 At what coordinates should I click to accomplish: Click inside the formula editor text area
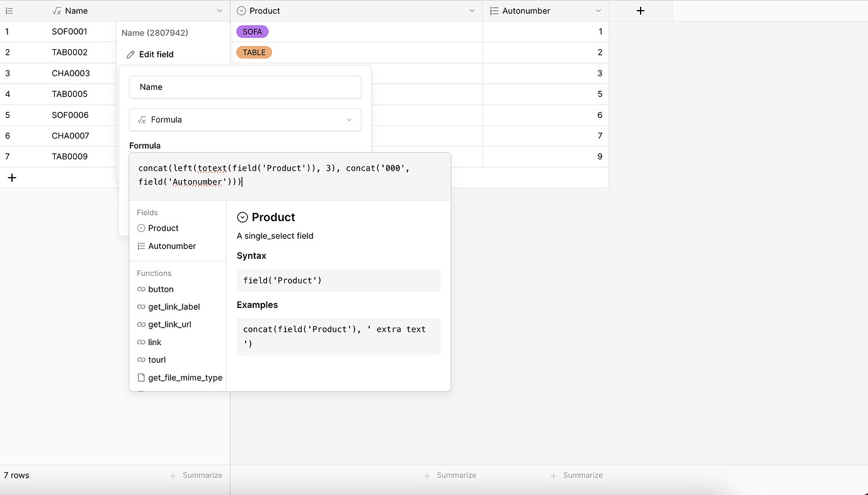(x=289, y=175)
